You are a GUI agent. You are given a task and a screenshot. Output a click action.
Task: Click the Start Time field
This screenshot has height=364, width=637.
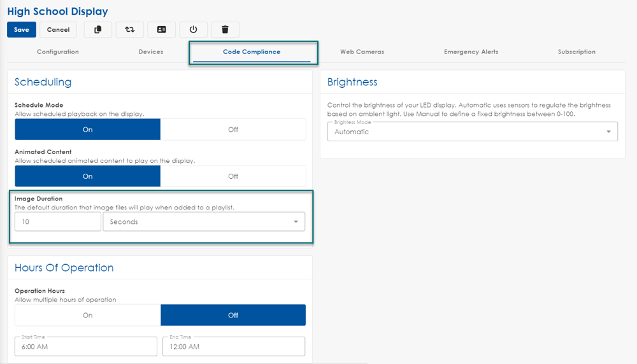[x=85, y=346]
